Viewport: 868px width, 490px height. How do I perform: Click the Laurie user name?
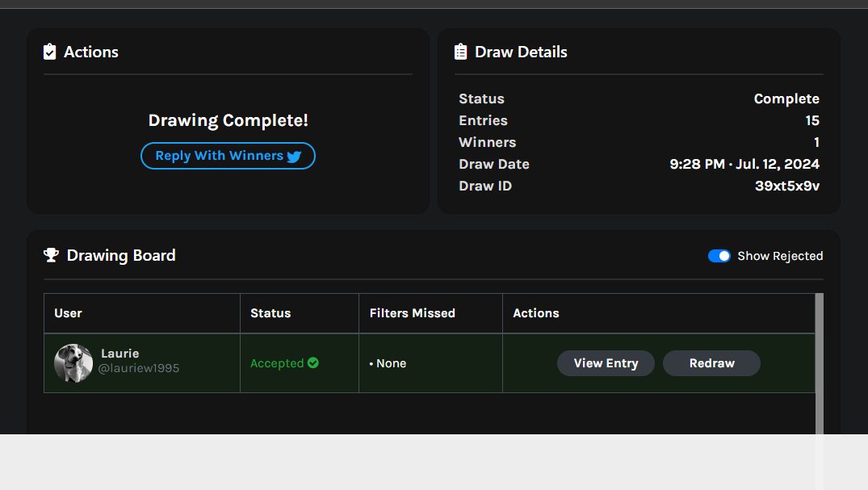(x=120, y=354)
